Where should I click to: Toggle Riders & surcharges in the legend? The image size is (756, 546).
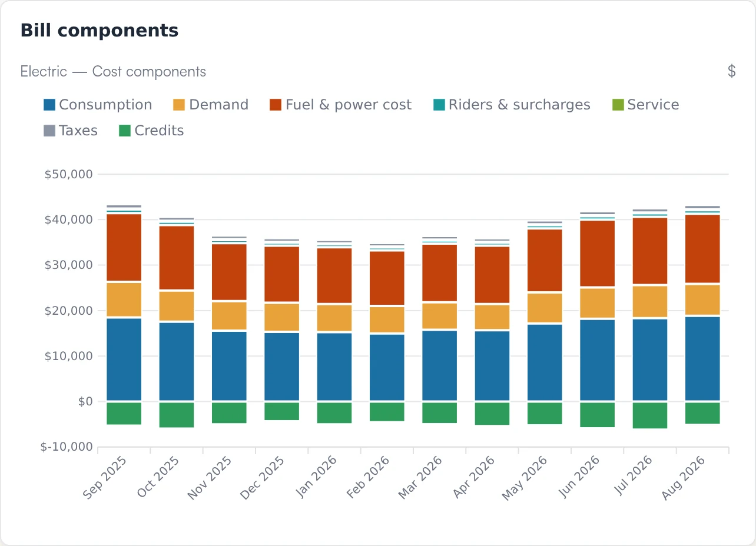(512, 105)
